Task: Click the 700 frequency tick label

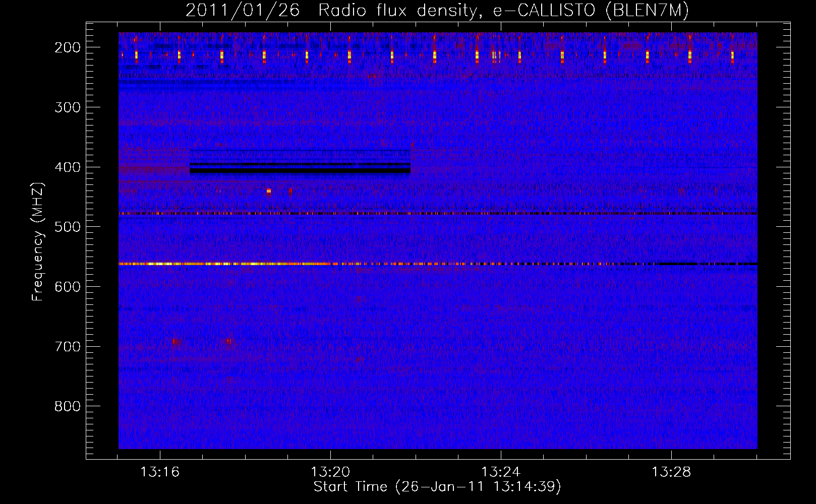Action: point(67,347)
